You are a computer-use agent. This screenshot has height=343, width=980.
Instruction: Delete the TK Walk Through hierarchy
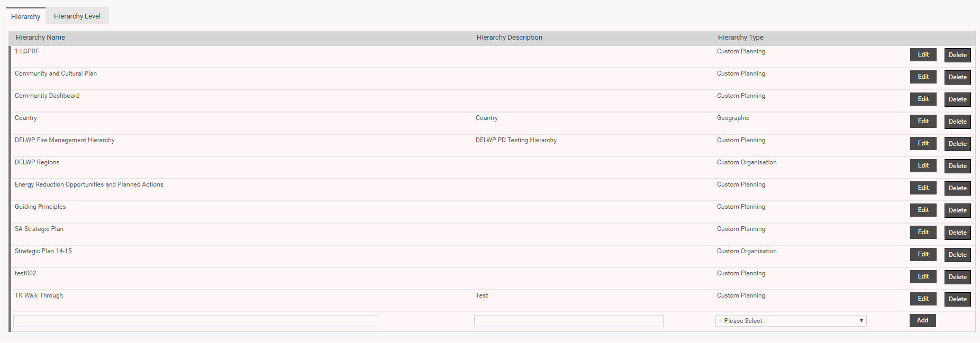[x=958, y=299]
